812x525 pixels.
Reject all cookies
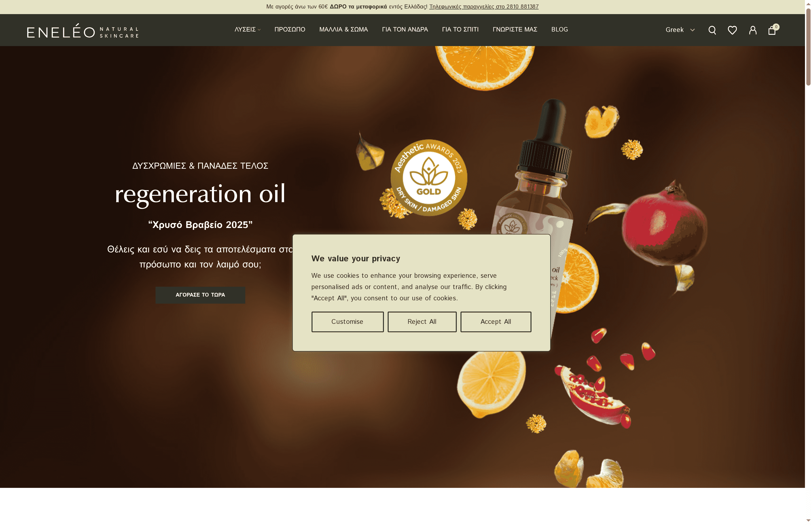tap(422, 321)
